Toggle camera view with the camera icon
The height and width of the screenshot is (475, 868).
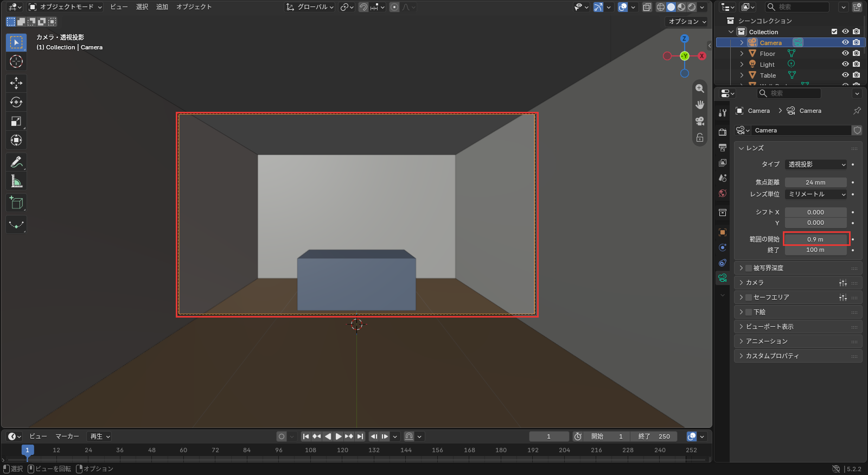point(700,121)
